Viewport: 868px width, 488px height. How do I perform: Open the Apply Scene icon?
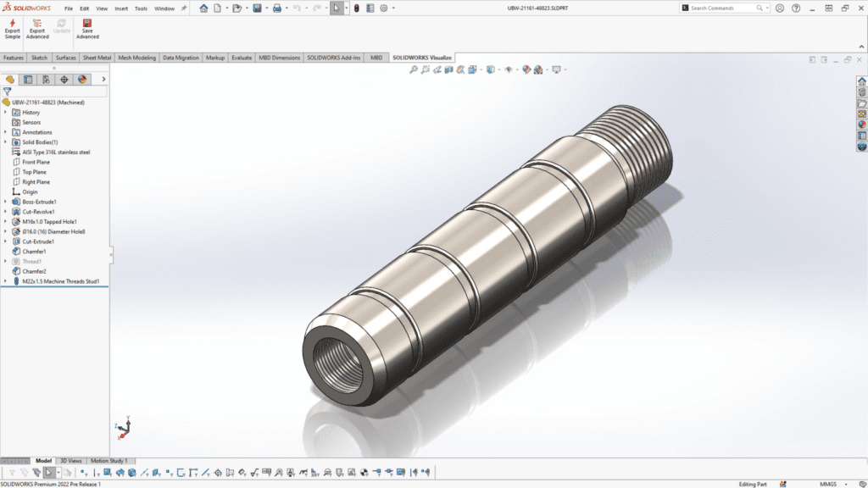coord(537,69)
